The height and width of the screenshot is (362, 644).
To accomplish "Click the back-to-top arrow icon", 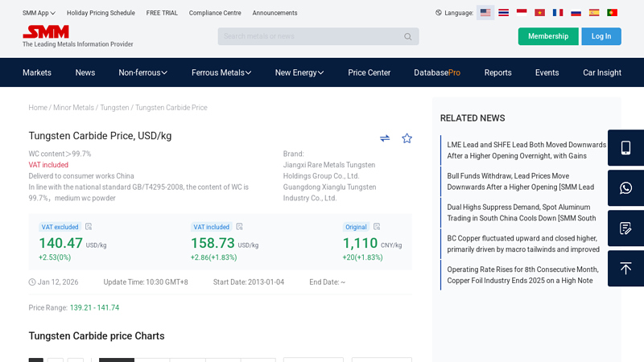I will tap(625, 269).
